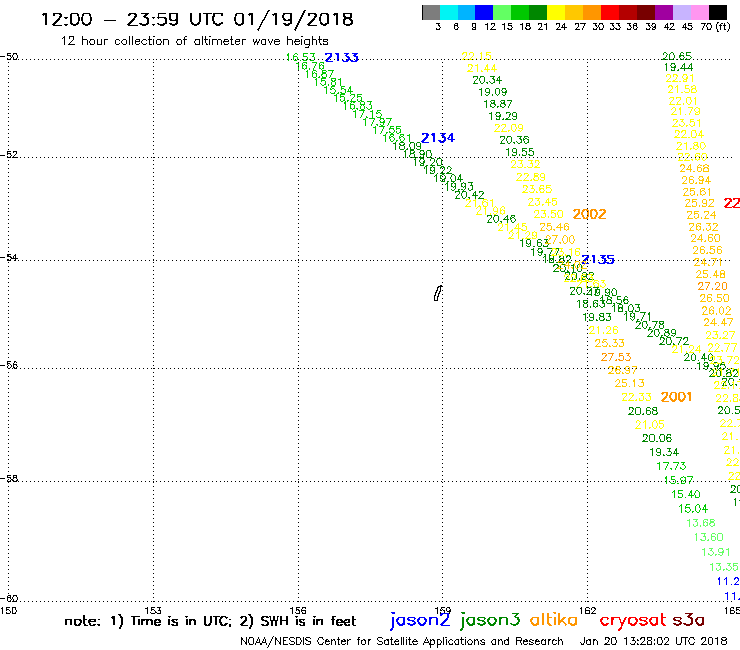
Task: Click the wave height value 15.04
Action: click(x=693, y=509)
